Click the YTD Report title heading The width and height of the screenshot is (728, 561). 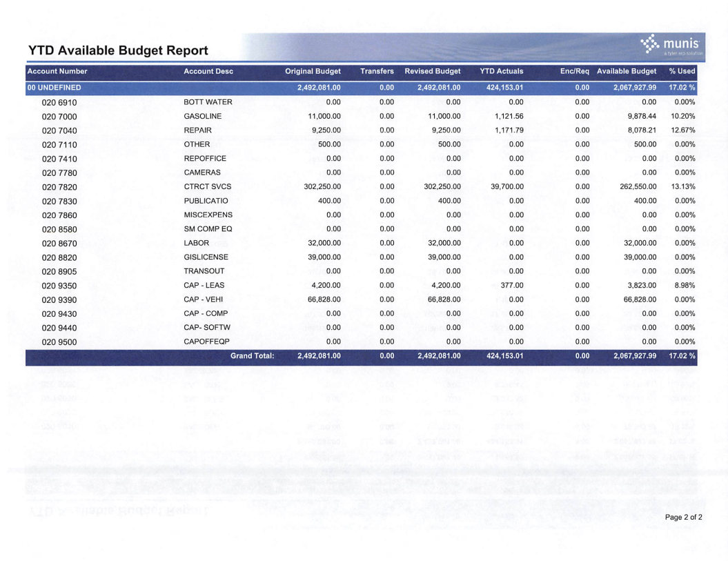pyautogui.click(x=118, y=50)
